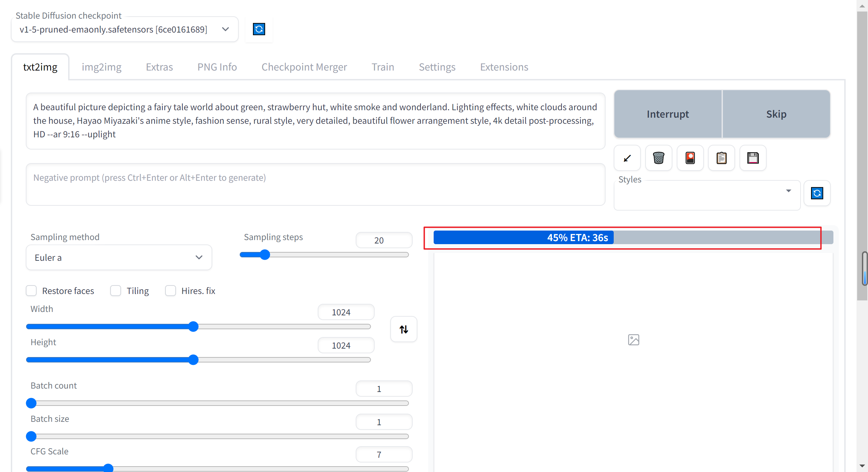Open the Extras tab
868x472 pixels.
click(159, 67)
